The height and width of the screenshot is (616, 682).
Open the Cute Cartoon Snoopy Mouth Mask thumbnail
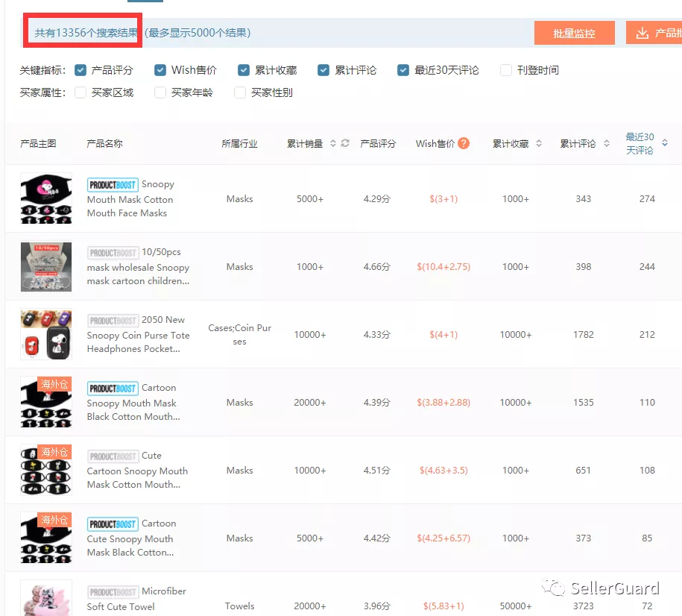pos(46,470)
